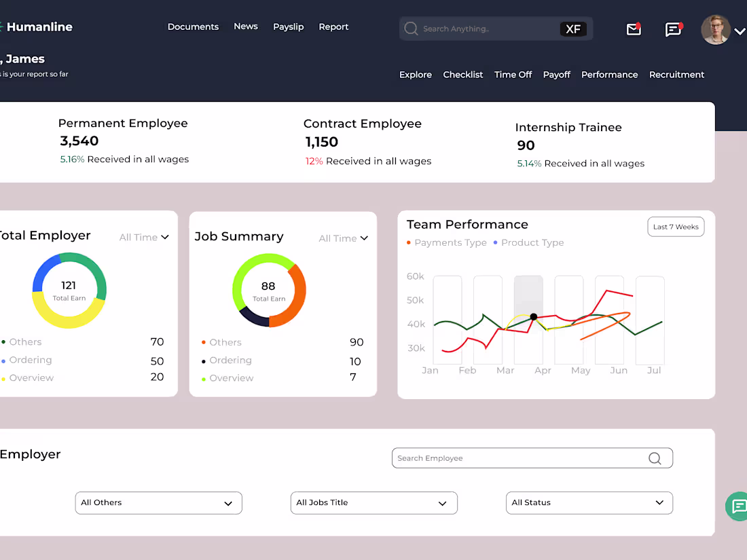Click the Contract Employee 1,150 value
Viewport: 747px width, 560px height.
click(322, 142)
